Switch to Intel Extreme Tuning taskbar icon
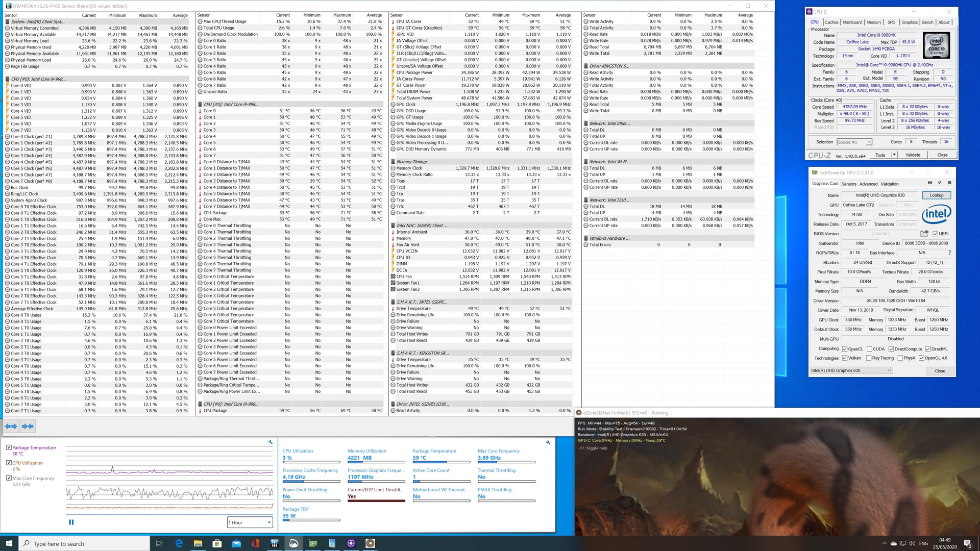Viewport: 980px width, 551px height. click(293, 543)
